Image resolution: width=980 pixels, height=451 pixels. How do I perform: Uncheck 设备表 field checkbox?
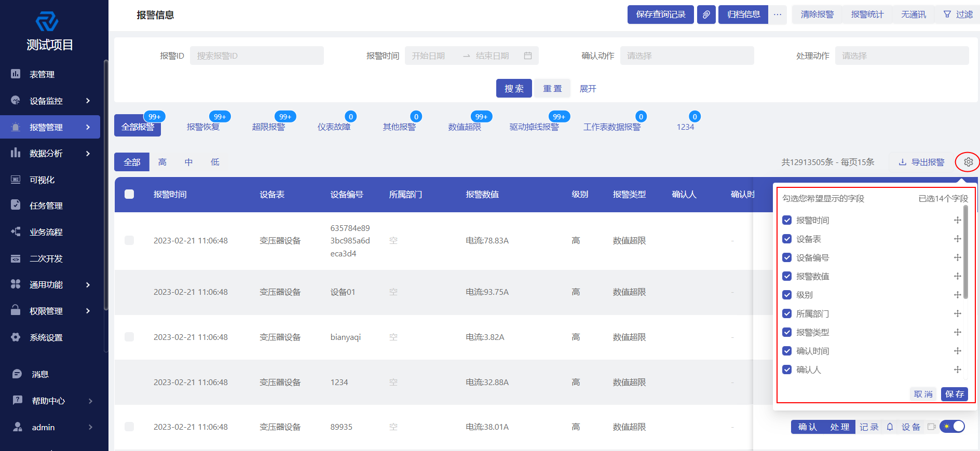tap(787, 239)
